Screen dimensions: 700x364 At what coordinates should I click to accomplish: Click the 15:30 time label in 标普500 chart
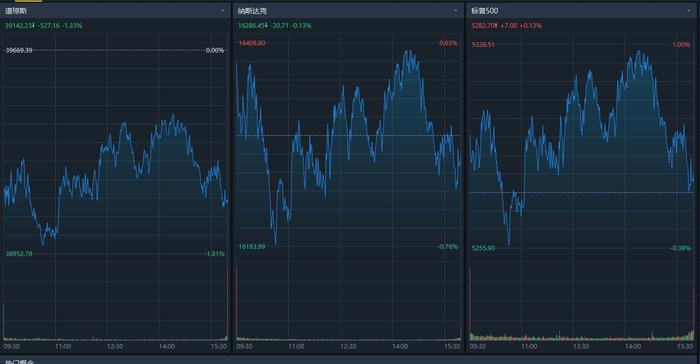tap(685, 346)
